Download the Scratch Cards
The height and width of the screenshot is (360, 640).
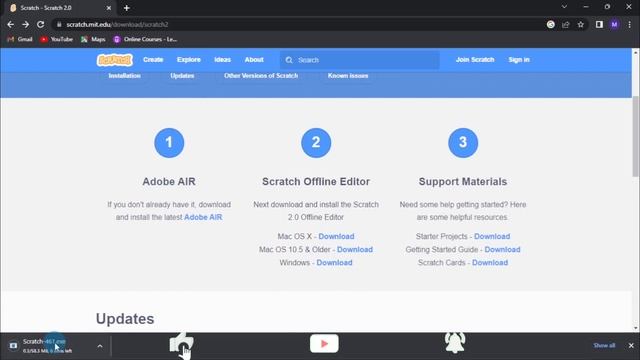pos(490,262)
